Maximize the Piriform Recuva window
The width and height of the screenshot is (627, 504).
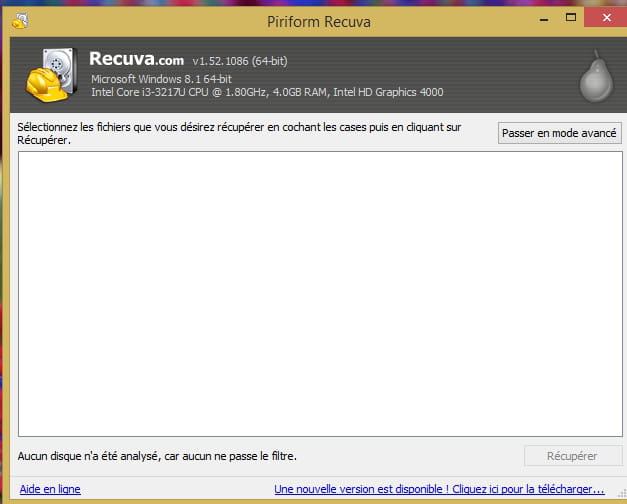571,18
